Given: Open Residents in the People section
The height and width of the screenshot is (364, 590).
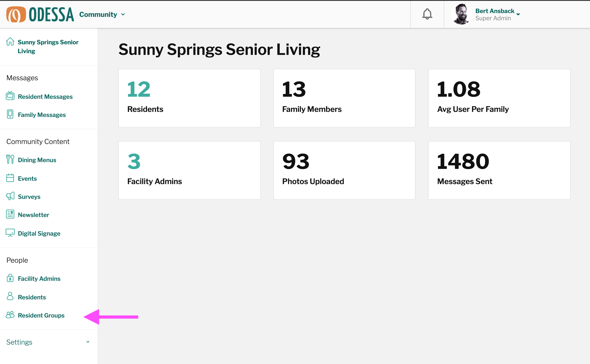Looking at the screenshot, I should (x=32, y=297).
